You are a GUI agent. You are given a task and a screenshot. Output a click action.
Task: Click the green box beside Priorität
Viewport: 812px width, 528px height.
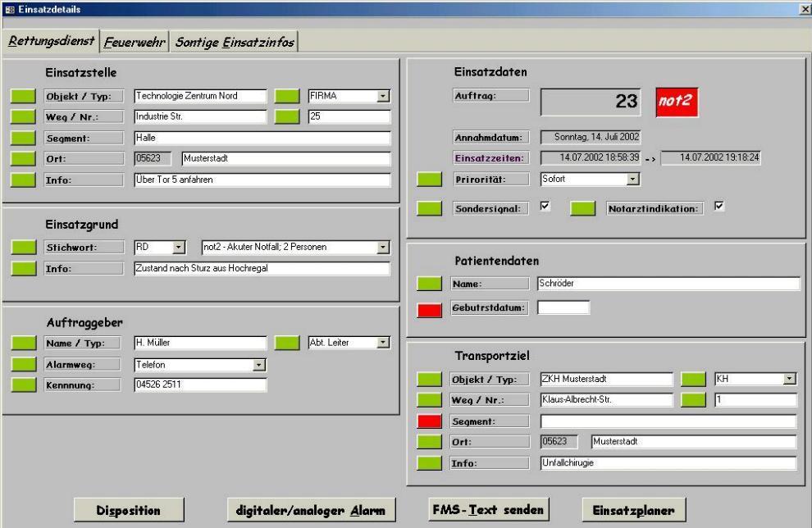click(x=430, y=179)
